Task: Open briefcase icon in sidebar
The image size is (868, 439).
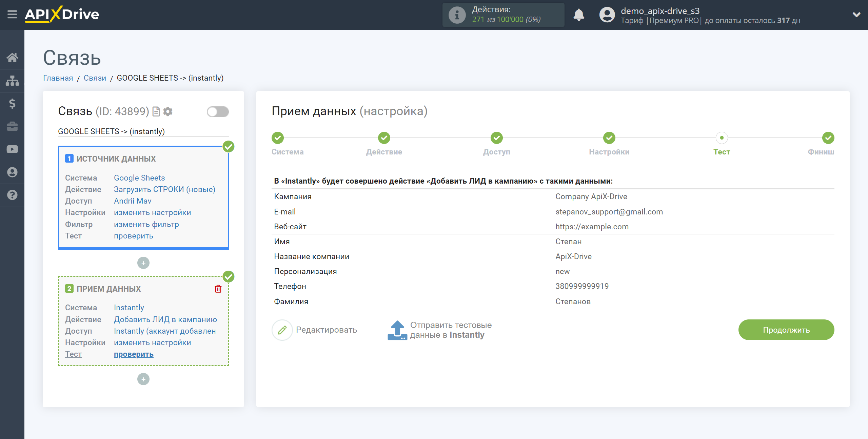Action: tap(12, 126)
